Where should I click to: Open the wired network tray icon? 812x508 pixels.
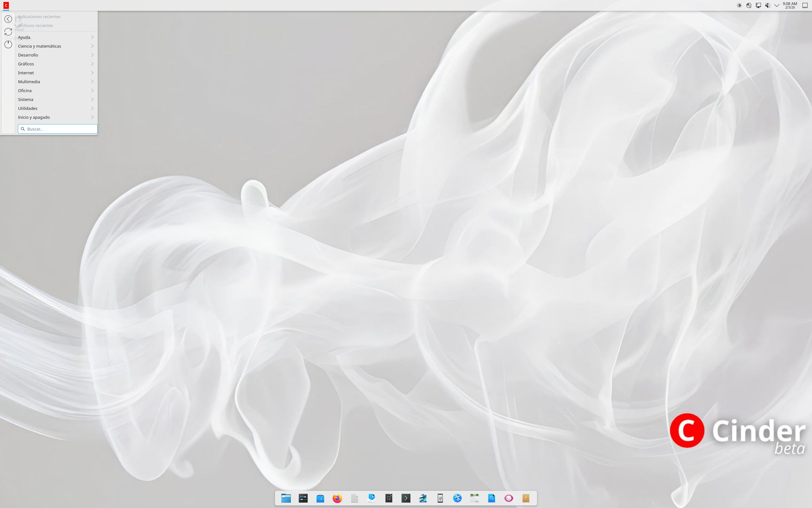click(758, 5)
